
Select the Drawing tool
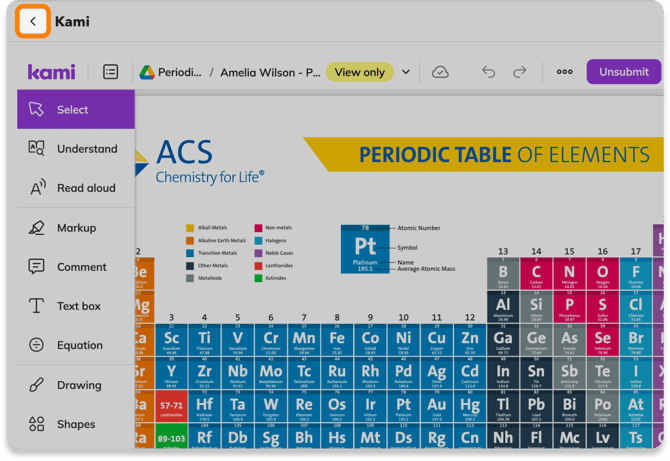[x=76, y=385]
